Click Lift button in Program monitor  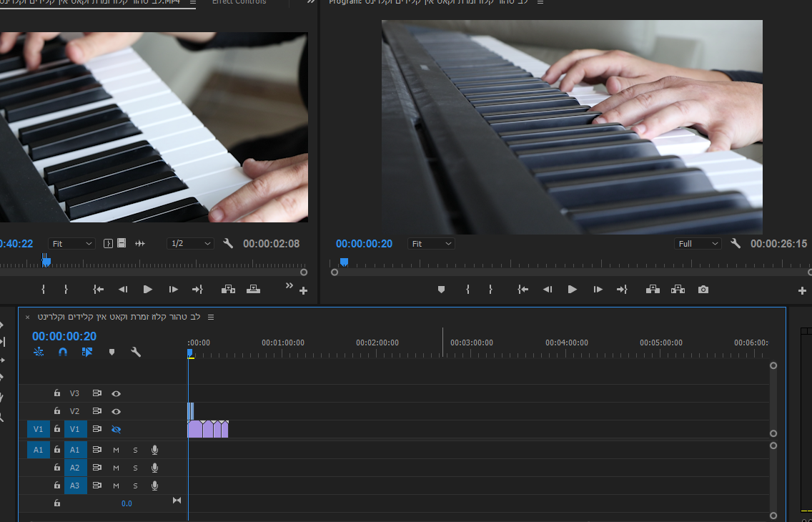(x=653, y=290)
